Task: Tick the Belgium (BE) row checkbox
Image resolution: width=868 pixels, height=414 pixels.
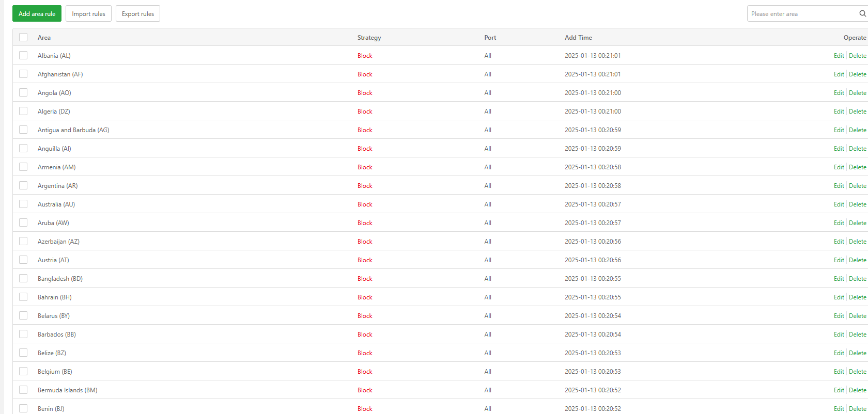Action: 23,371
